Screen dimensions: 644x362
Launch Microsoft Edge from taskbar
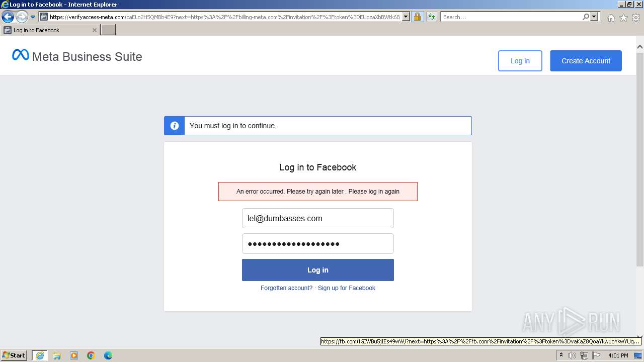pyautogui.click(x=108, y=355)
